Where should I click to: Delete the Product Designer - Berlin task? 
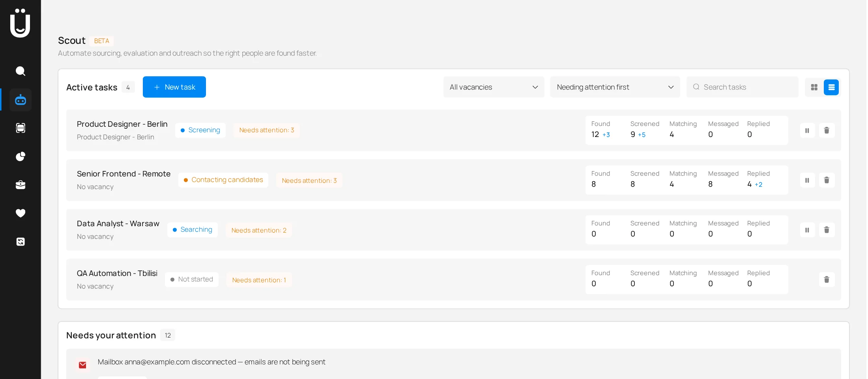(827, 130)
